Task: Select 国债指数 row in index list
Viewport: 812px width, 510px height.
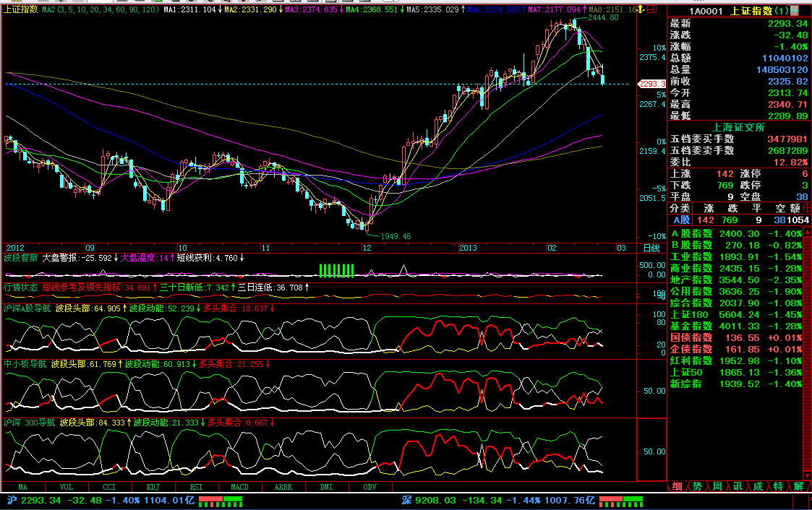Action: tap(691, 337)
